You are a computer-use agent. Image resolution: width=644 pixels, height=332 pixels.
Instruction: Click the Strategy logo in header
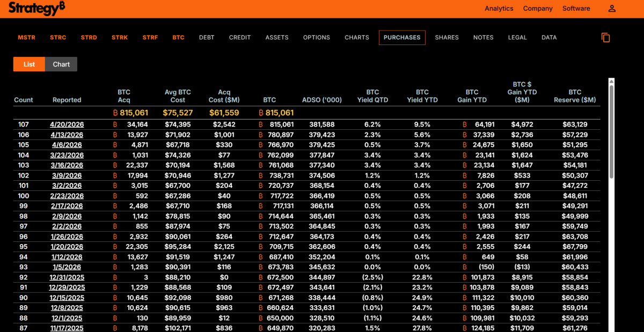click(36, 9)
